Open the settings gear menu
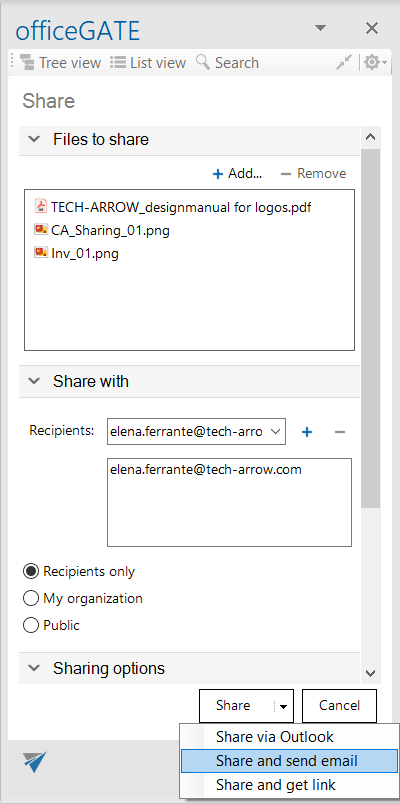Screen dimensions: 400x804 (x=375, y=63)
